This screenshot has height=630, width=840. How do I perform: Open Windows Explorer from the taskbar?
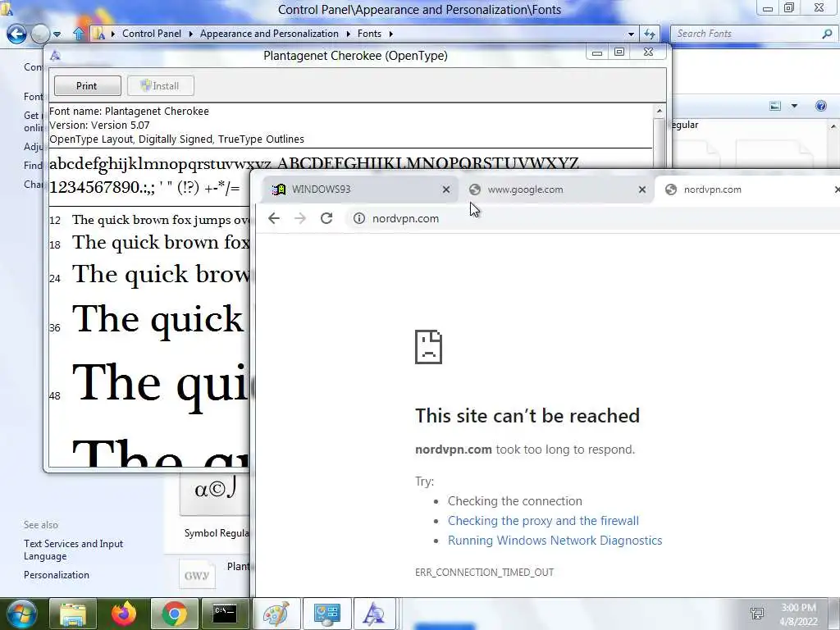pyautogui.click(x=73, y=614)
